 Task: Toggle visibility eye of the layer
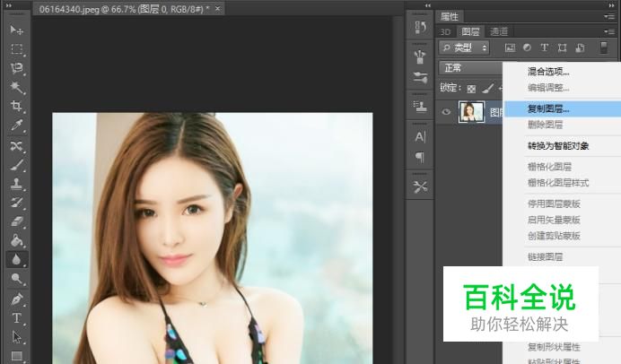pos(446,112)
